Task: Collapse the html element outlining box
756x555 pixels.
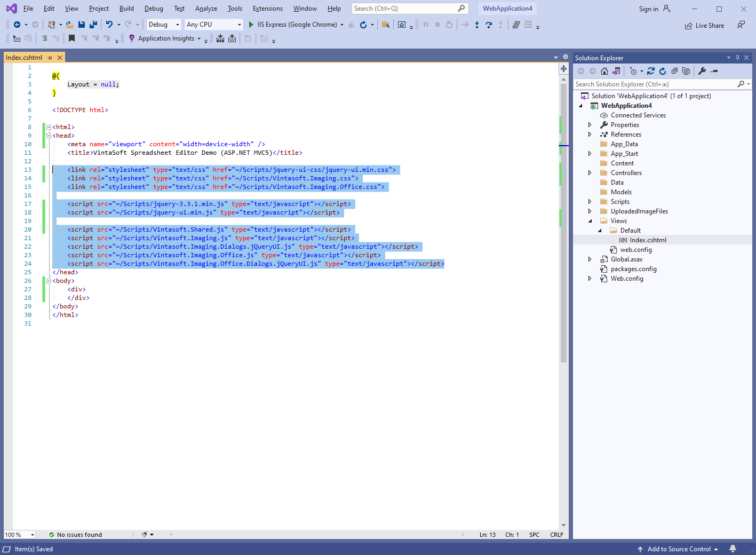Action: tap(49, 127)
